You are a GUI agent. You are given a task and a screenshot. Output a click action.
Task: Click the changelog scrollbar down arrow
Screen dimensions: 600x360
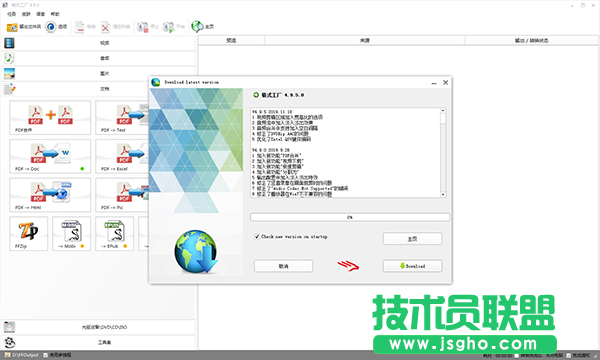coord(443,195)
